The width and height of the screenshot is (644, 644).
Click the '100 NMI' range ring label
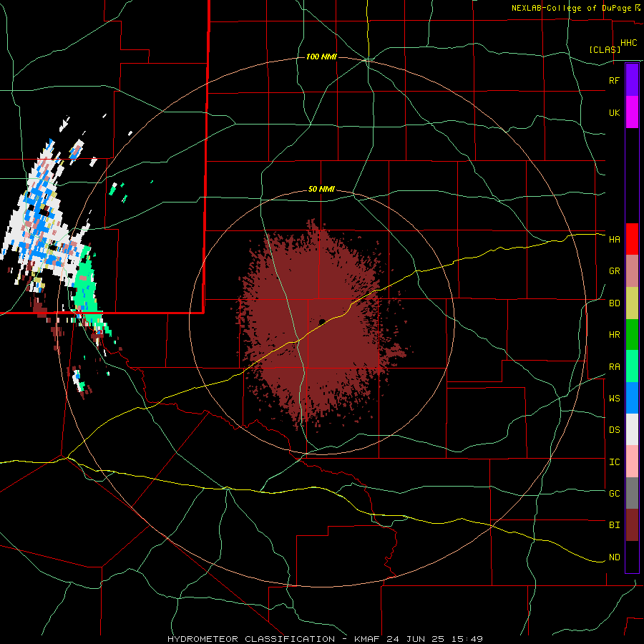pyautogui.click(x=321, y=57)
